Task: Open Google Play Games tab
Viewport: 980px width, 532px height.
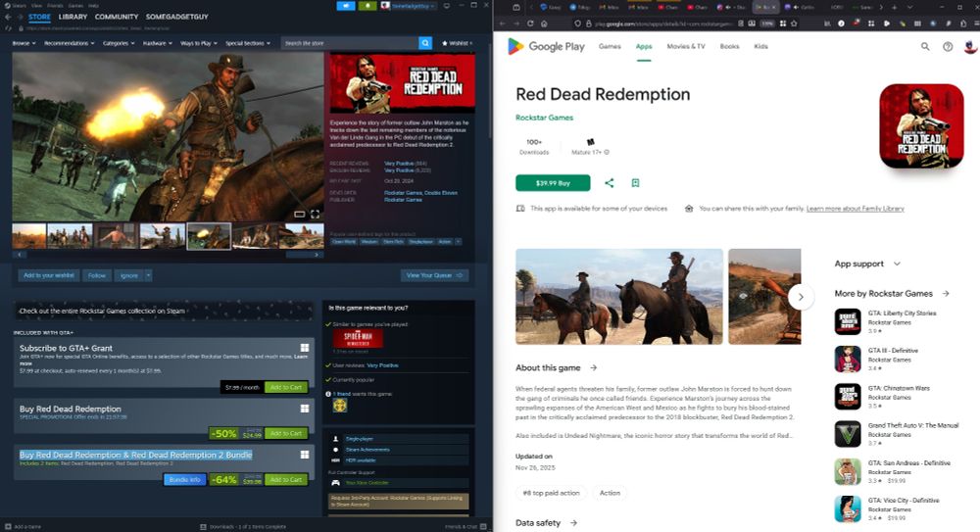Action: [x=610, y=46]
